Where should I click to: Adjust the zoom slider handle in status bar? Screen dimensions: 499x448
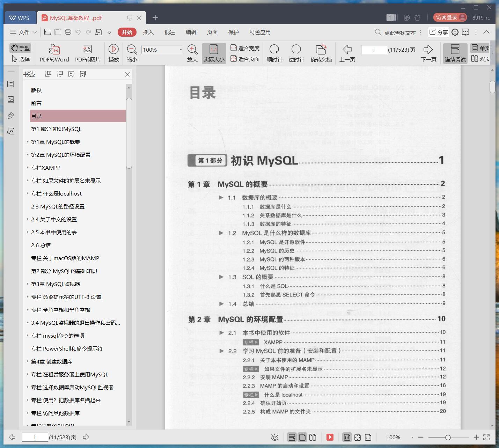coord(448,437)
